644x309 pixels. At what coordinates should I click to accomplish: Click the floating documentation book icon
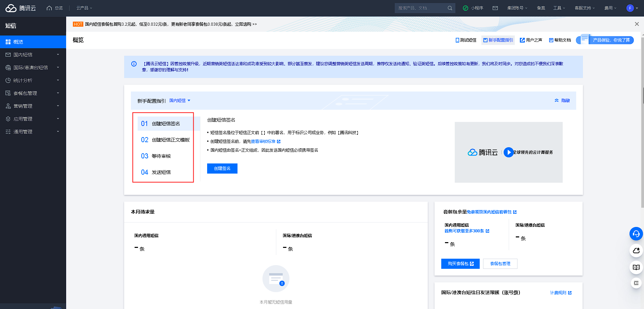tap(636, 267)
